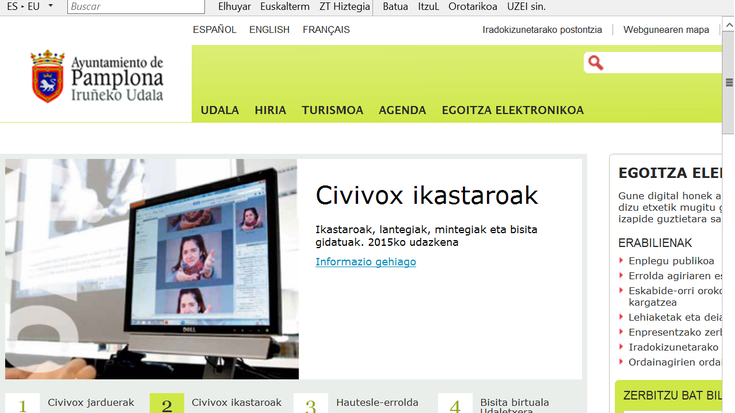The width and height of the screenshot is (735, 413).
Task: Open Iradokizunetarako postontzia link
Action: (x=542, y=30)
